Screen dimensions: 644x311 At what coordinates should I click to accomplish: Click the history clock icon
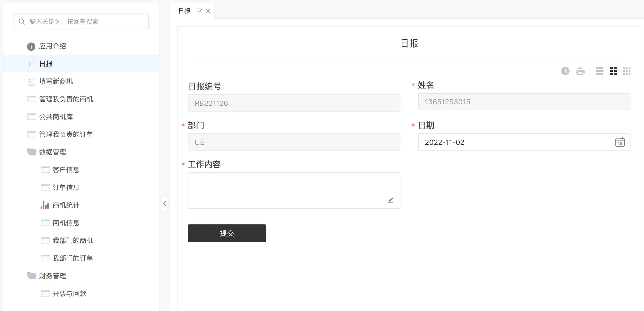pyautogui.click(x=565, y=71)
